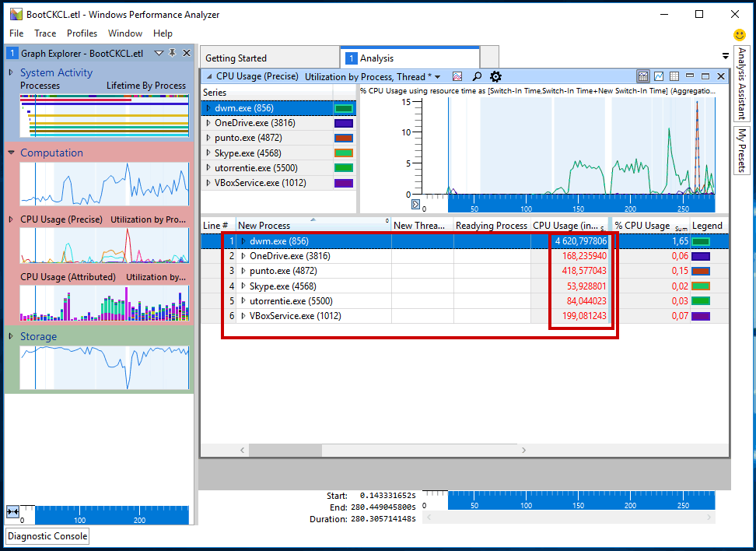Click the Processes lifetime graph thumbnail

tap(105, 115)
